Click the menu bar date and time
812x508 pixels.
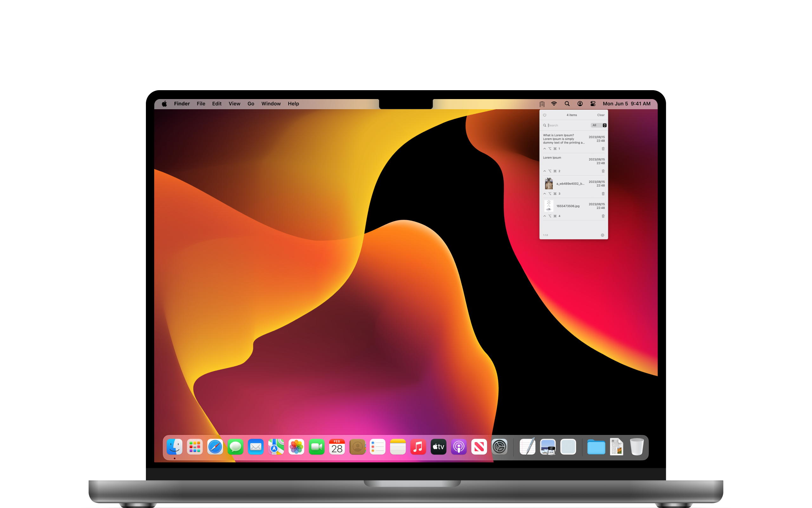(626, 104)
